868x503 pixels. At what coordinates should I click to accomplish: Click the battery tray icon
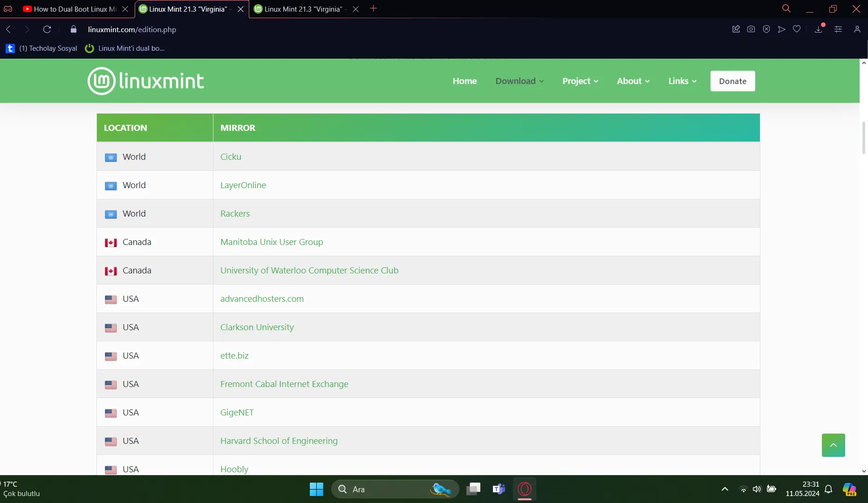[x=772, y=489]
